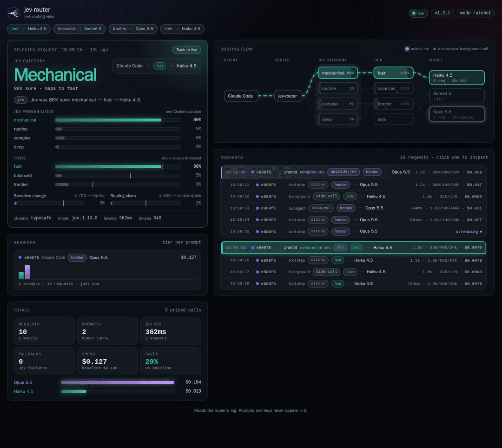
Task: Click the frontier tier threshold bar
Action: click(118, 184)
